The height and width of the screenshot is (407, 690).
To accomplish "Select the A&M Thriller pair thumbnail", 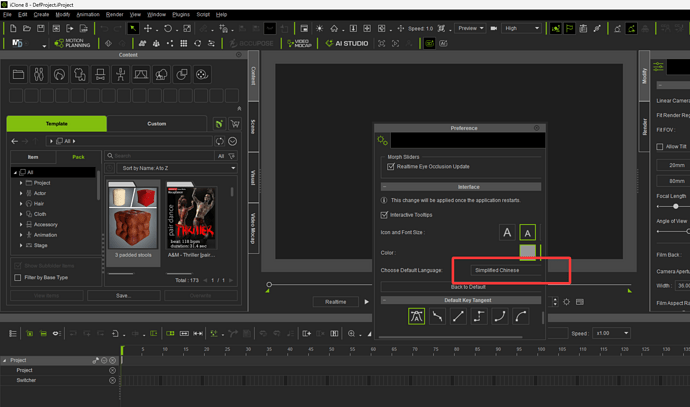I will [x=191, y=220].
